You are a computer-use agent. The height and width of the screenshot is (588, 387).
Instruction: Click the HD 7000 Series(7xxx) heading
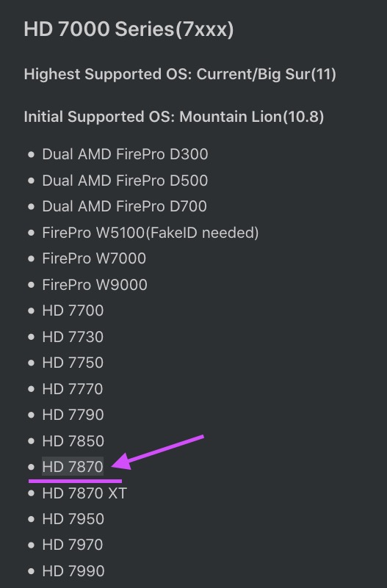click(x=129, y=29)
